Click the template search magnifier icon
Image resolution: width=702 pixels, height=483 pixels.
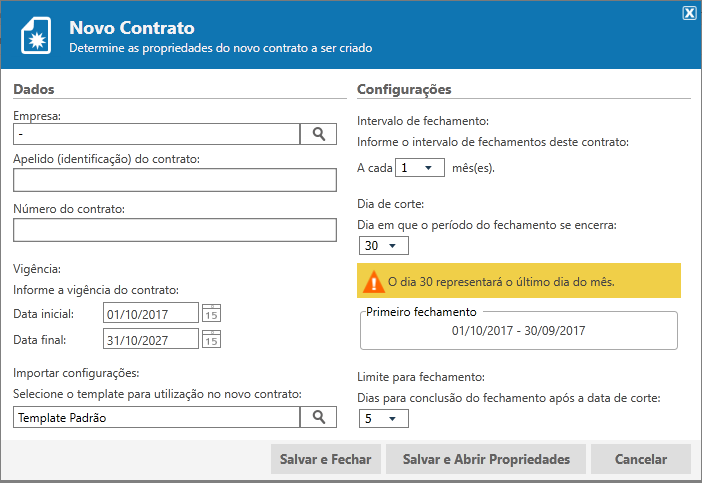click(319, 417)
